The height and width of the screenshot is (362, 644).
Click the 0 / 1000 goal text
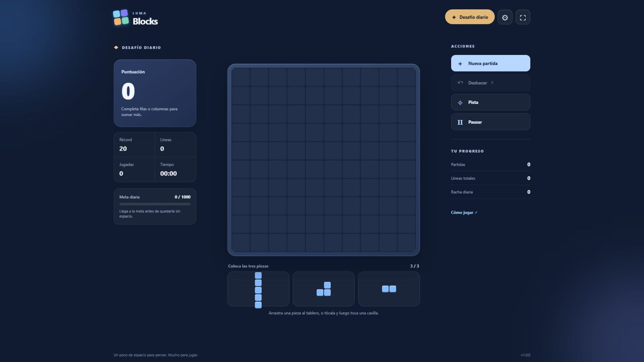[x=182, y=197]
